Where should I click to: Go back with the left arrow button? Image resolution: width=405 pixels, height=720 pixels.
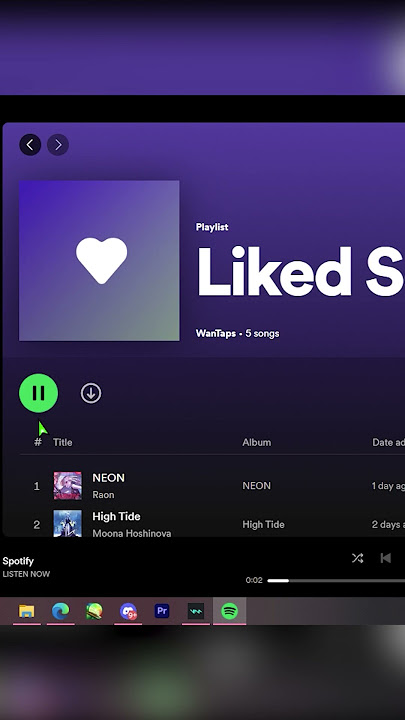[30, 145]
